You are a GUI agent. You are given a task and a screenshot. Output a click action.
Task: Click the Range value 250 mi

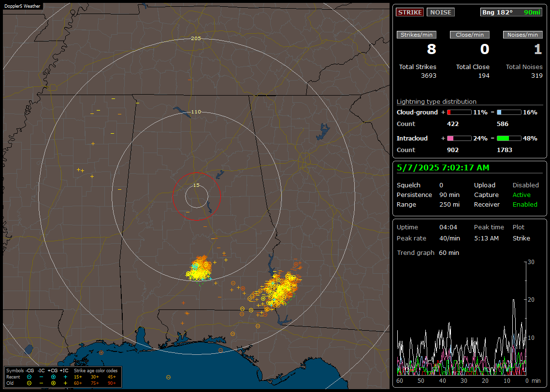pos(449,205)
